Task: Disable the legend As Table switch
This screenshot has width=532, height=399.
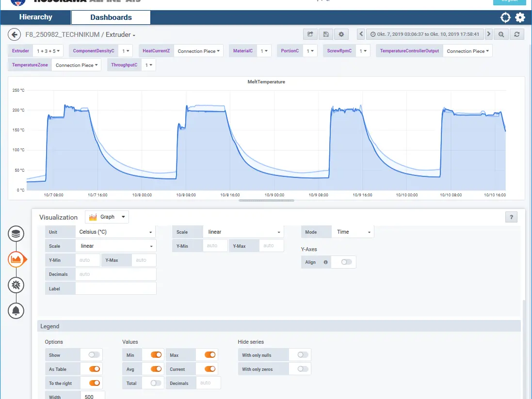Action: click(x=94, y=369)
